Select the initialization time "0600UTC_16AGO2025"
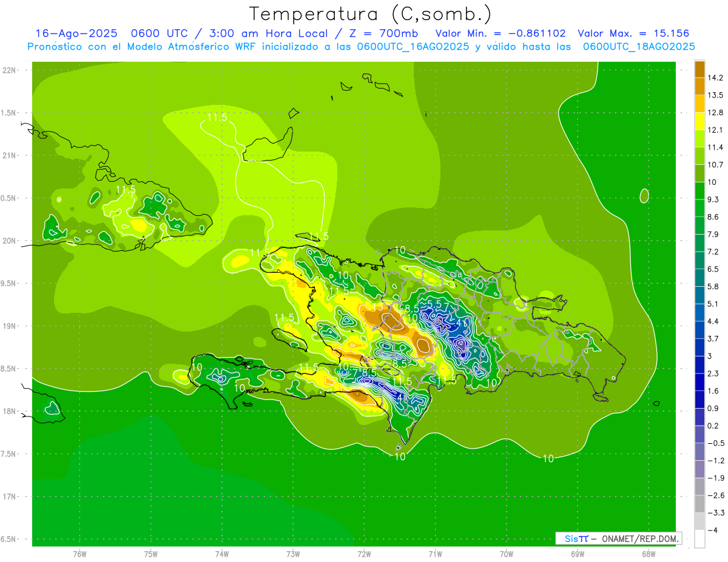The width and height of the screenshot is (728, 562). [x=413, y=46]
